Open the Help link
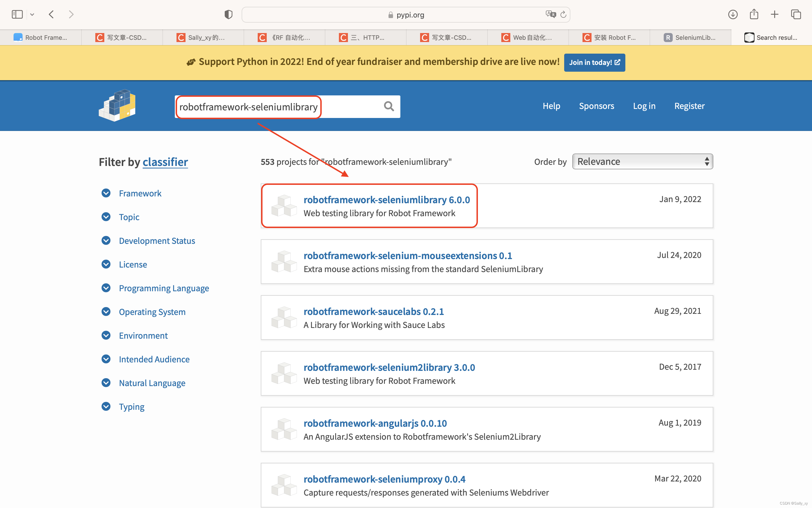Viewport: 812px width, 508px height. [551, 106]
